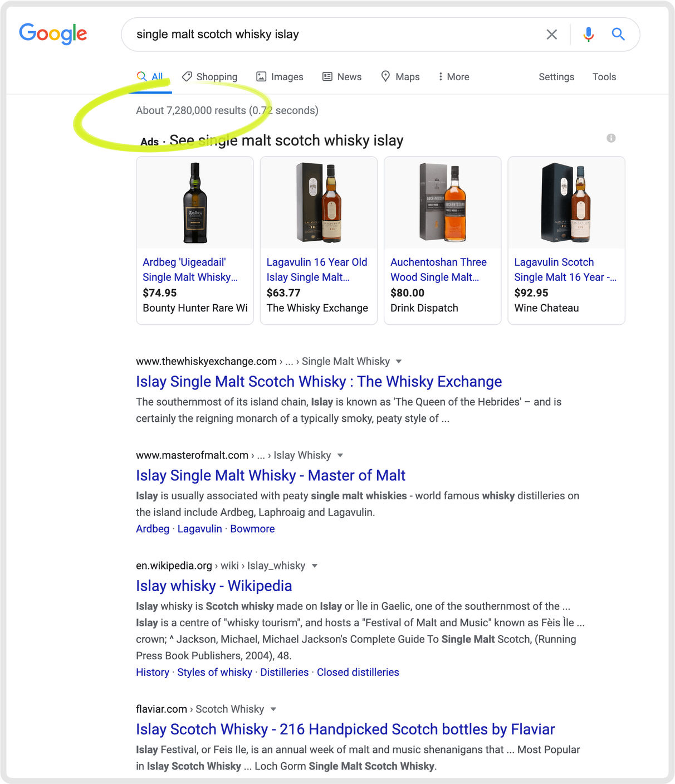Open the en.wikipedia.org result dropdown arrow
Screen dimensions: 675x784
[315, 566]
